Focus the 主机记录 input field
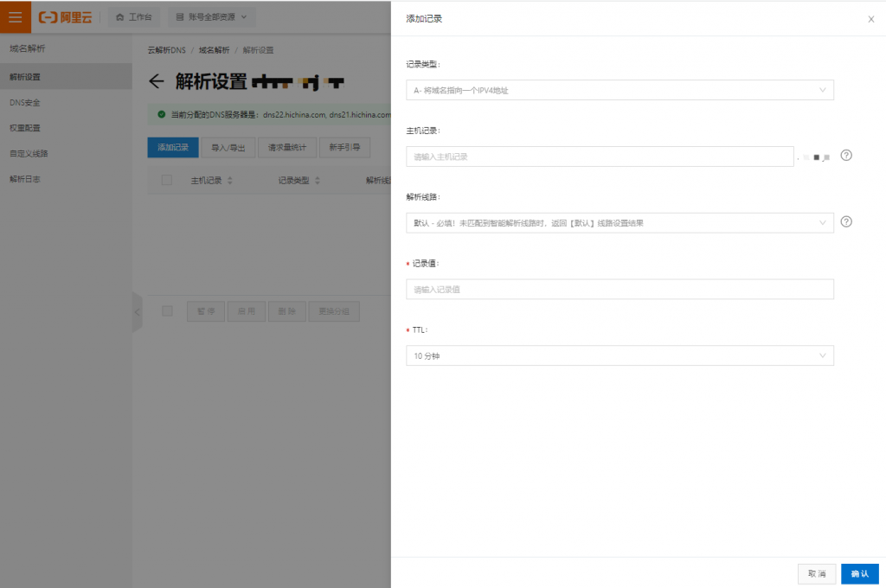This screenshot has height=588, width=886. (x=600, y=157)
